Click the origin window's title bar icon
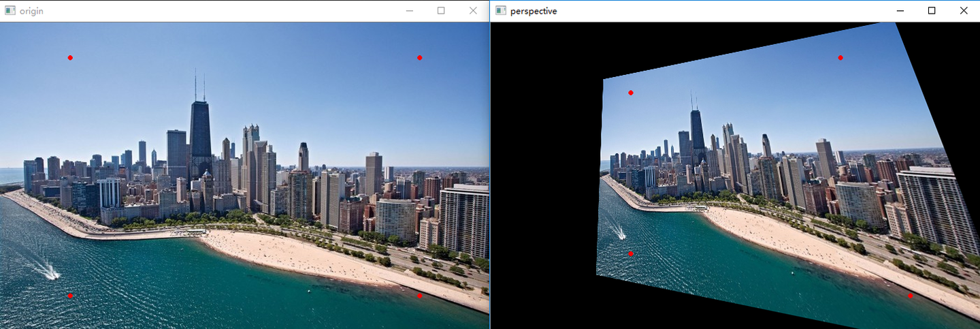This screenshot has height=329, width=980. coord(10,11)
